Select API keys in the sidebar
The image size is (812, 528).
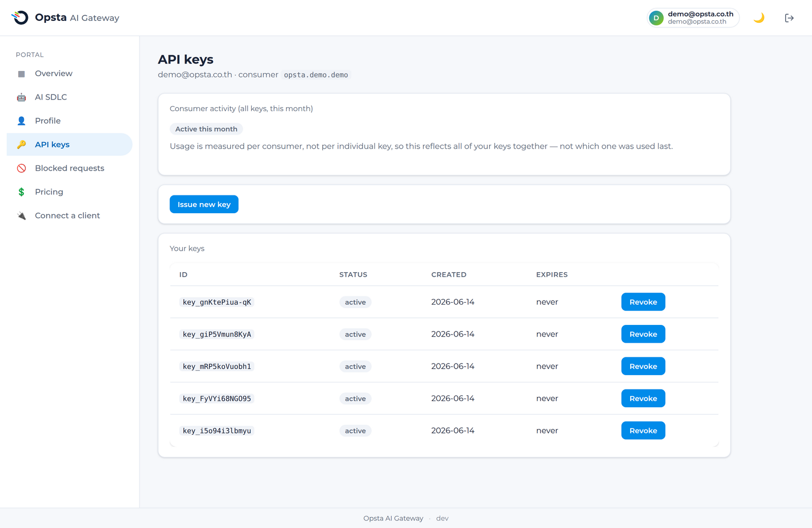coord(70,144)
